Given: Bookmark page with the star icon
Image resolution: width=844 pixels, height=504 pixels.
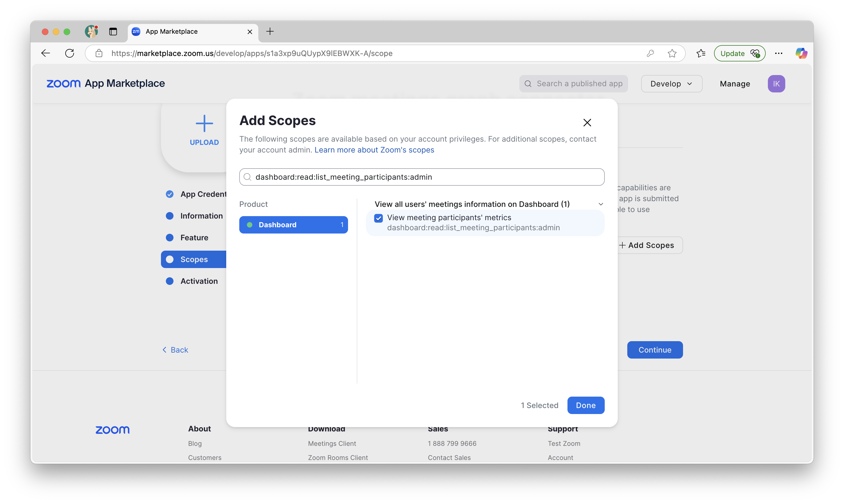Looking at the screenshot, I should coord(672,53).
